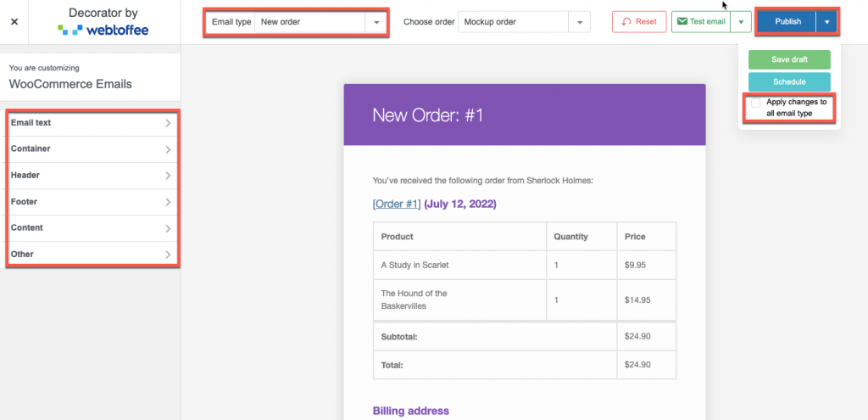Click the envelope icon in Test email

tap(682, 21)
